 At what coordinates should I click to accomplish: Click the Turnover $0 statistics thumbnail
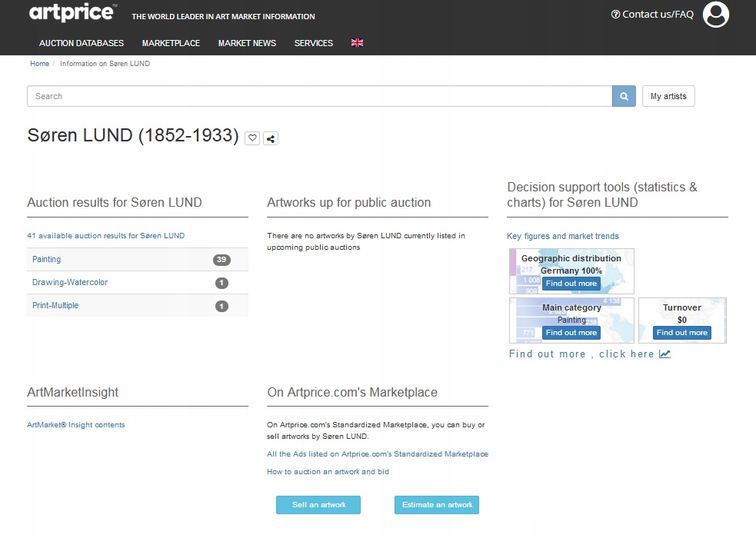point(681,317)
